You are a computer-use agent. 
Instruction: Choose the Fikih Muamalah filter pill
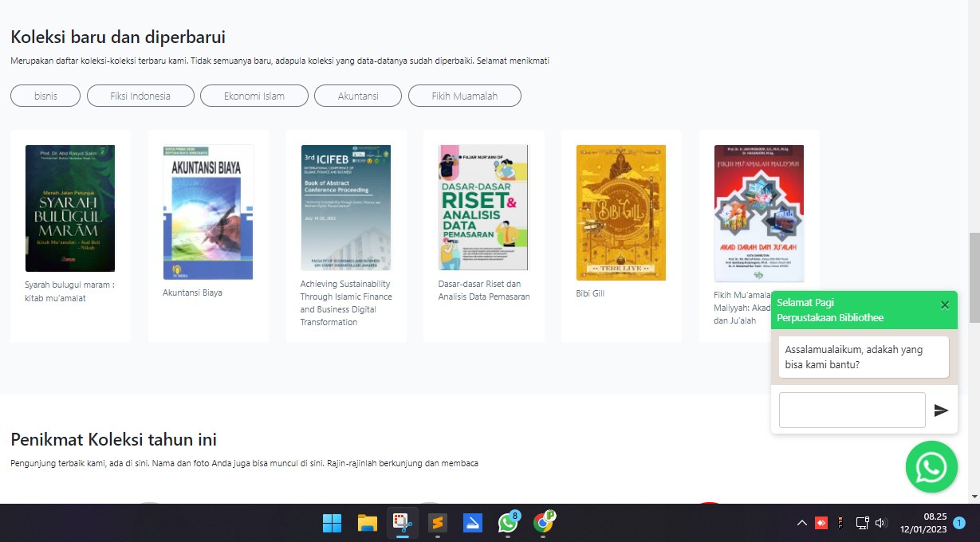[465, 96]
